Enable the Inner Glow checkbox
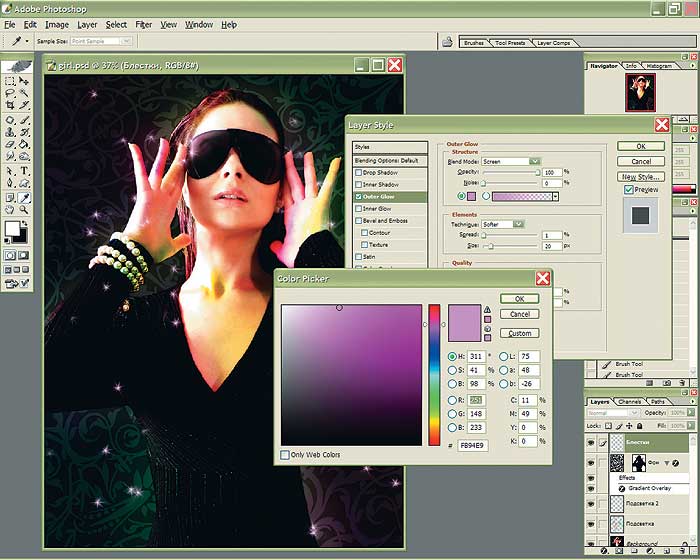The image size is (700, 560). [358, 209]
